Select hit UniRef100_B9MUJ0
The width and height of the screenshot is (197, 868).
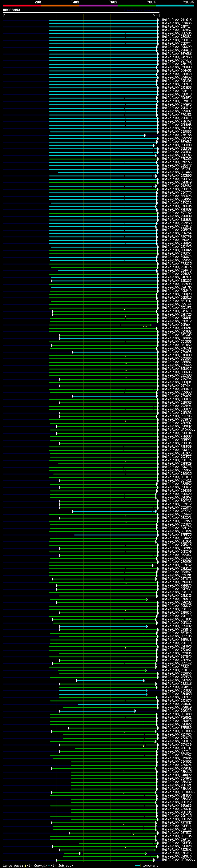177,856
